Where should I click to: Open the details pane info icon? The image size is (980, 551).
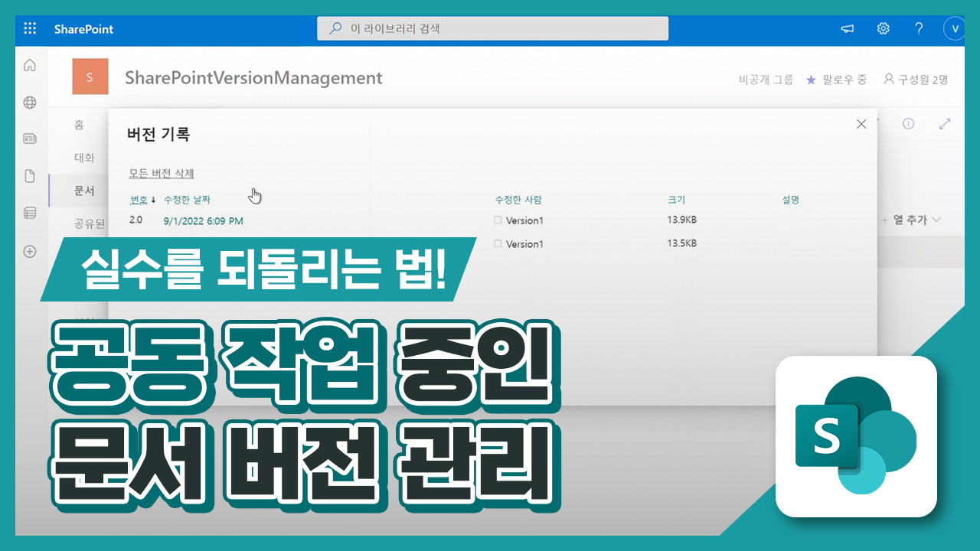[x=908, y=124]
